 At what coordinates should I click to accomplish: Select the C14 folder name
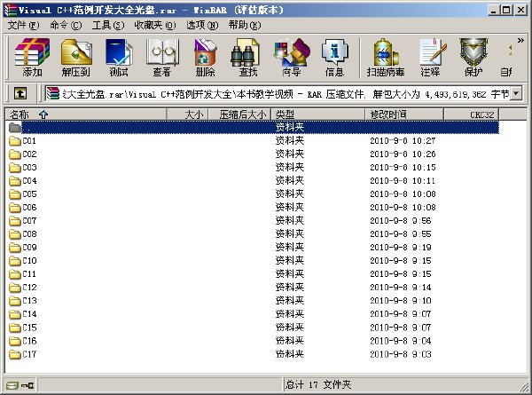(29, 314)
